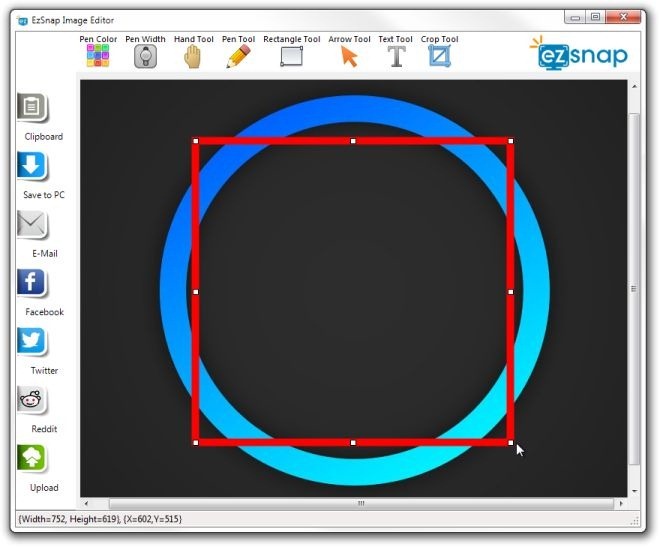Viewport: 660px width, 547px height.
Task: Click the Crop Tool label
Action: click(439, 39)
